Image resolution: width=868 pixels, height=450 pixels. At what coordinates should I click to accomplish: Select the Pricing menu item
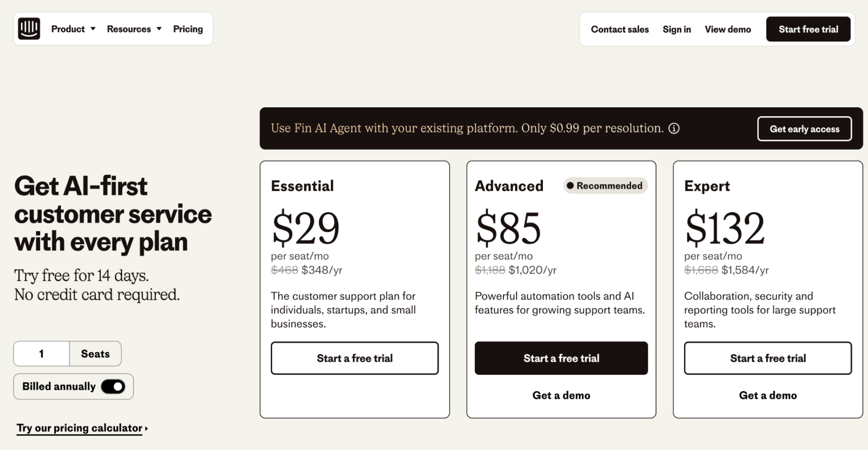tap(188, 28)
